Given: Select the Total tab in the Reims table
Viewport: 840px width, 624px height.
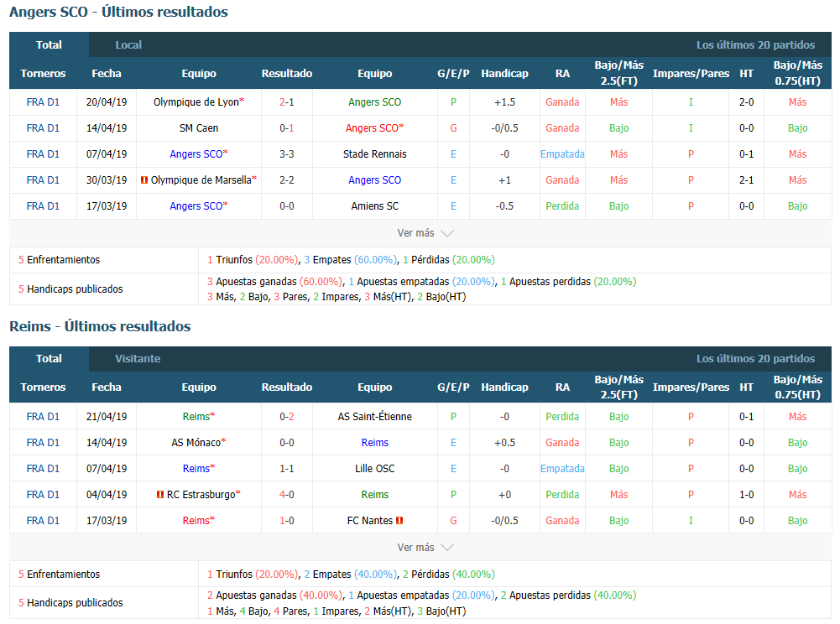Looking at the screenshot, I should [x=49, y=359].
